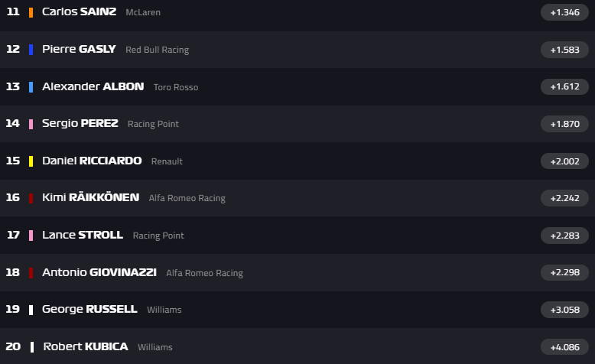Screen dimensions: 595x364
Task: Click the +2.242 gap badge
Action: 564,198
